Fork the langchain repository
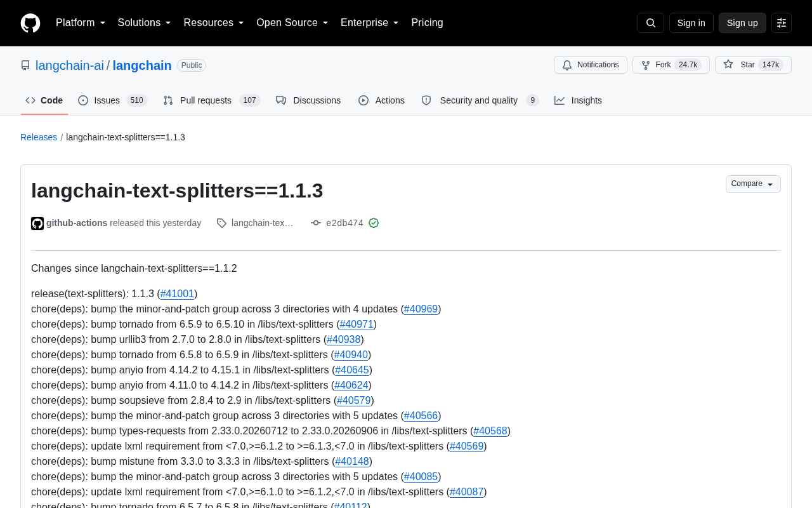This screenshot has height=508, width=812. click(x=671, y=65)
